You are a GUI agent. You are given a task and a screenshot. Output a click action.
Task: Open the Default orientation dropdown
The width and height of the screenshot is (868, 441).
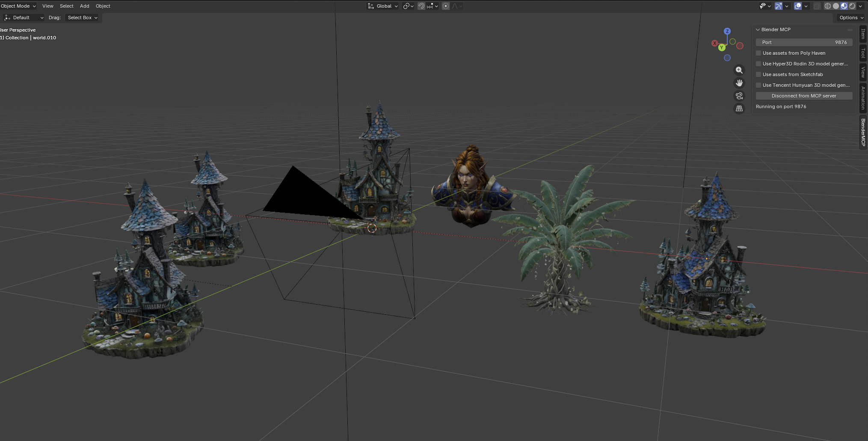(24, 18)
